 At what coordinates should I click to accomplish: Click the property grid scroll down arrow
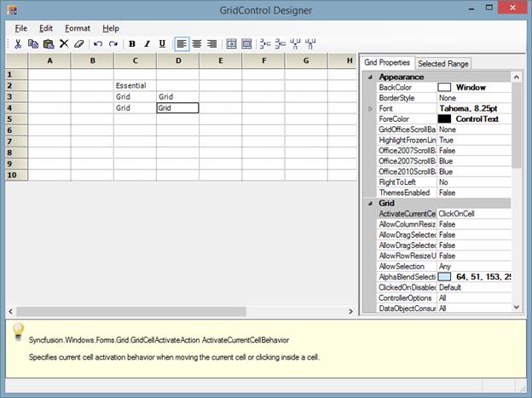517,307
